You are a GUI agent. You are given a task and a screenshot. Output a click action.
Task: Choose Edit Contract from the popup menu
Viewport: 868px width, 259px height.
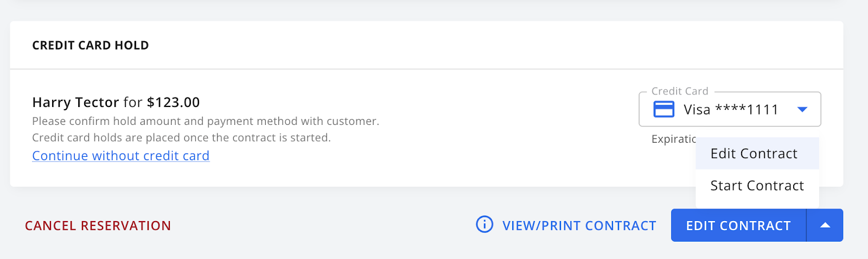tap(754, 154)
